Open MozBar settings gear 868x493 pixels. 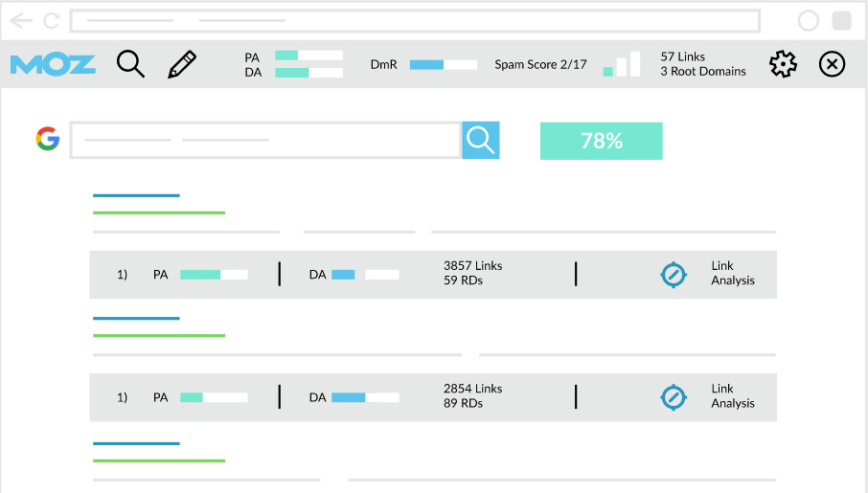[x=783, y=64]
